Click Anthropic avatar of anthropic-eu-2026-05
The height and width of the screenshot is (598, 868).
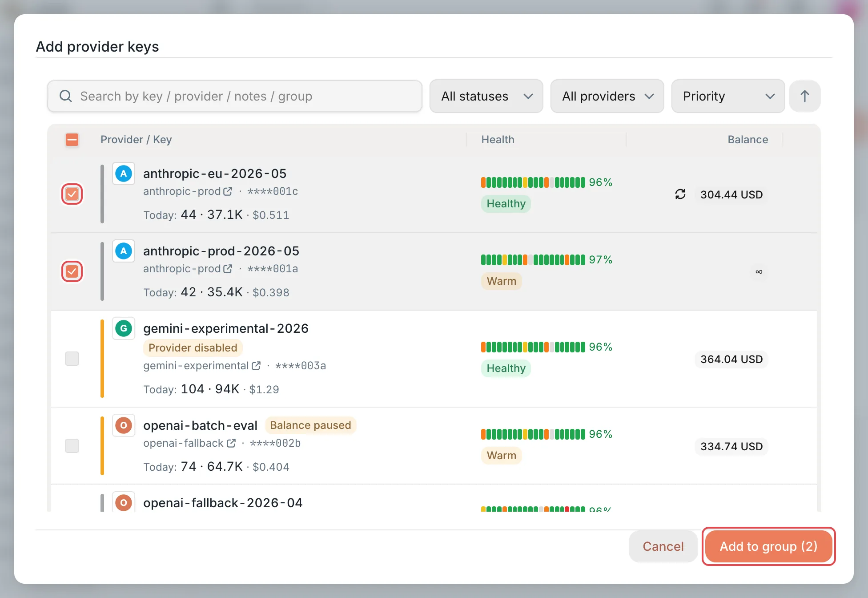tap(124, 174)
